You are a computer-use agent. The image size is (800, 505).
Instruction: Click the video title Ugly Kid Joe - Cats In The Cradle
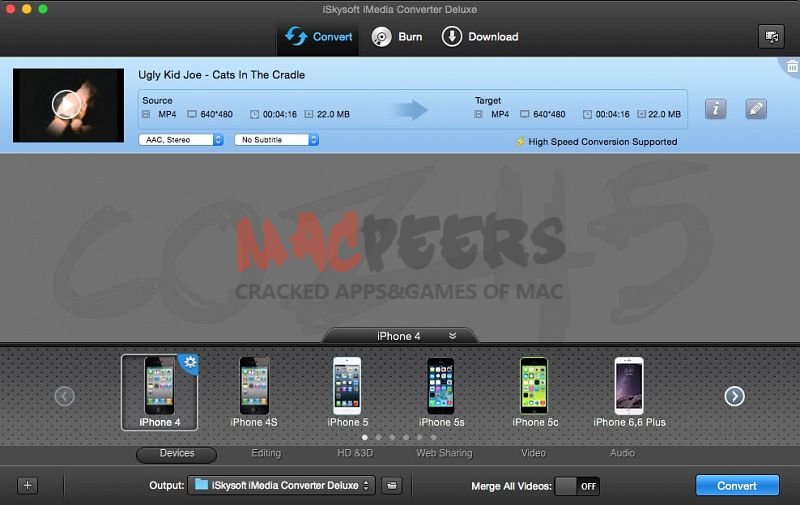tap(221, 75)
